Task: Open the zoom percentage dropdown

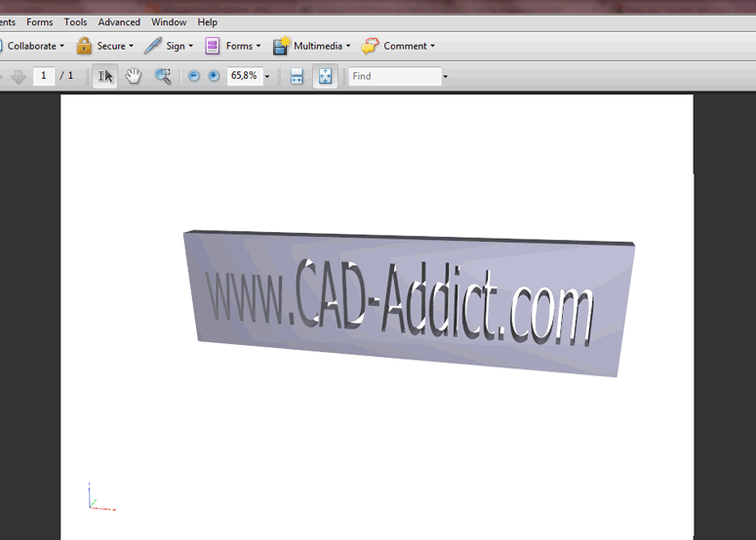Action: point(267,77)
